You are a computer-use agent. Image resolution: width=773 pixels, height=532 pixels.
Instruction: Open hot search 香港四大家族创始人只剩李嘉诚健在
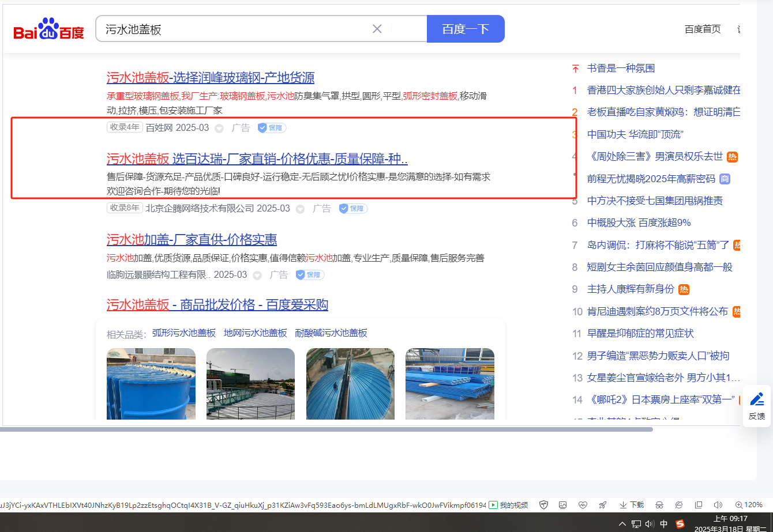[664, 90]
